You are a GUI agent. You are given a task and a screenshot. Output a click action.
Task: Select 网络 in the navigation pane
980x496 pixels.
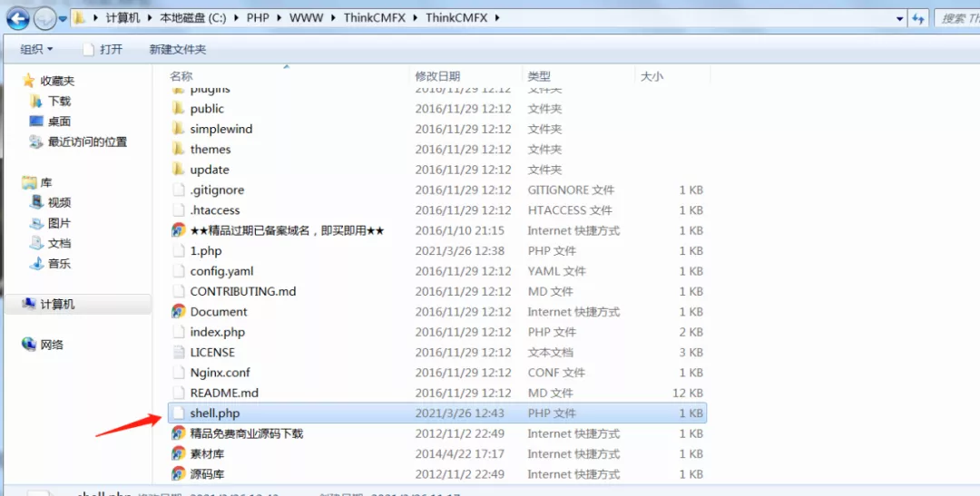[52, 345]
